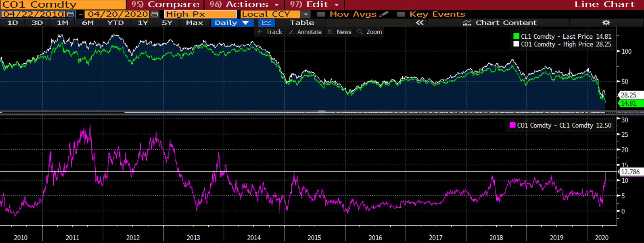
Task: Activate the Zoom tool
Action: [370, 32]
